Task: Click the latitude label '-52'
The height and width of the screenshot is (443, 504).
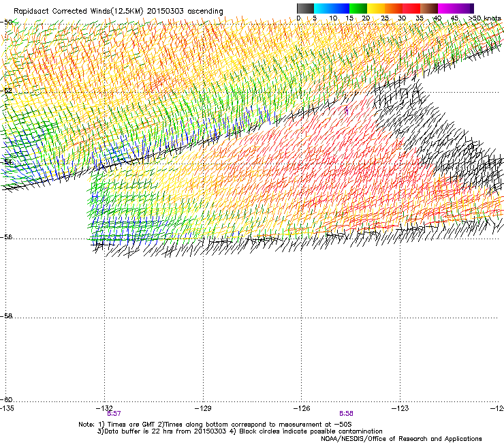Action: [x=6, y=91]
